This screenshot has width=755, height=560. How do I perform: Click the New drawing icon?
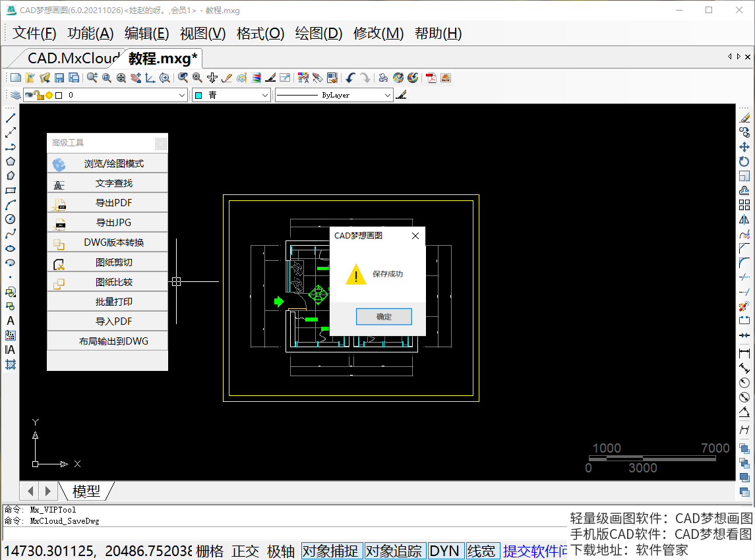[x=16, y=78]
